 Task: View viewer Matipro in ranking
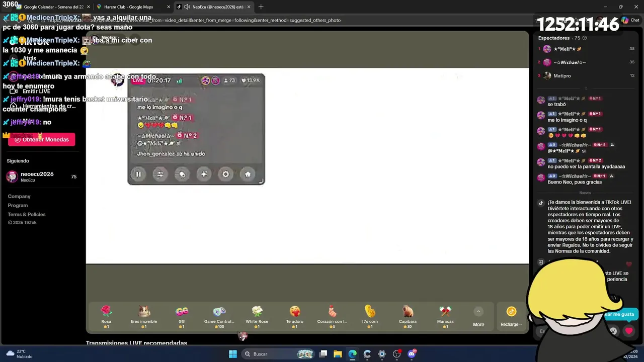coord(586,76)
